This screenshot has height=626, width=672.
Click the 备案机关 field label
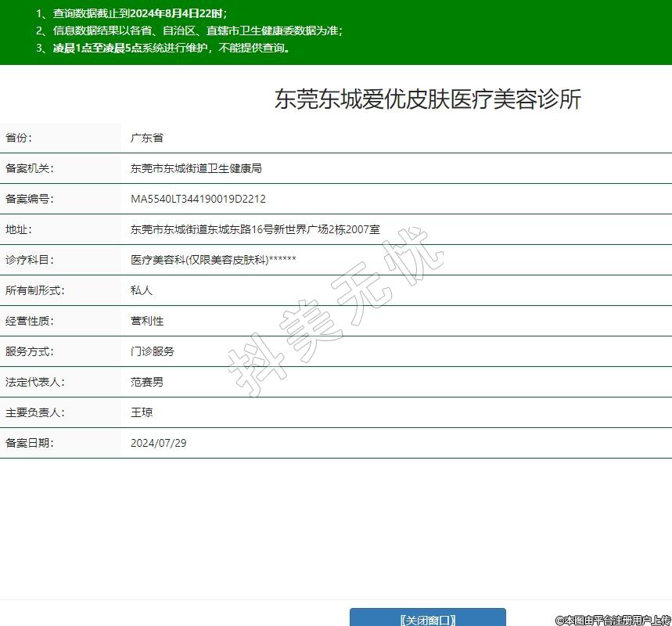click(x=30, y=168)
